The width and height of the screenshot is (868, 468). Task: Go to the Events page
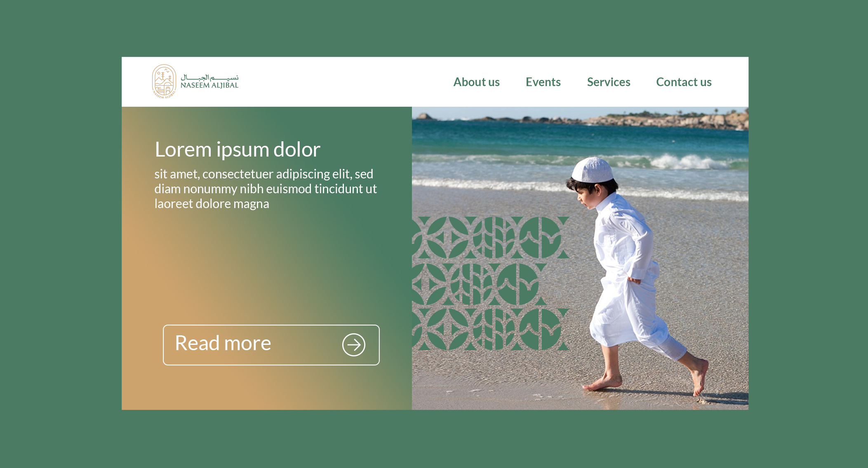coord(543,82)
